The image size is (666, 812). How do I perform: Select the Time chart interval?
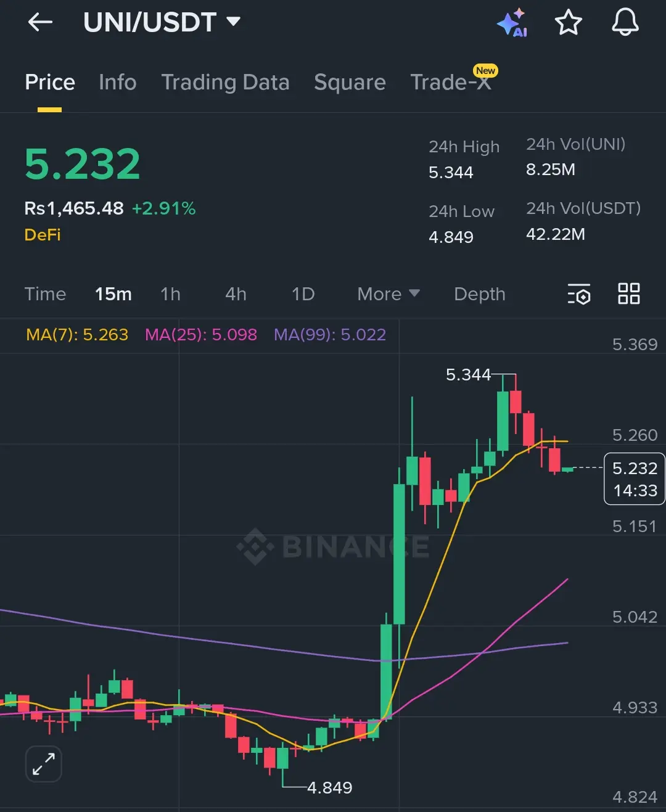click(45, 294)
